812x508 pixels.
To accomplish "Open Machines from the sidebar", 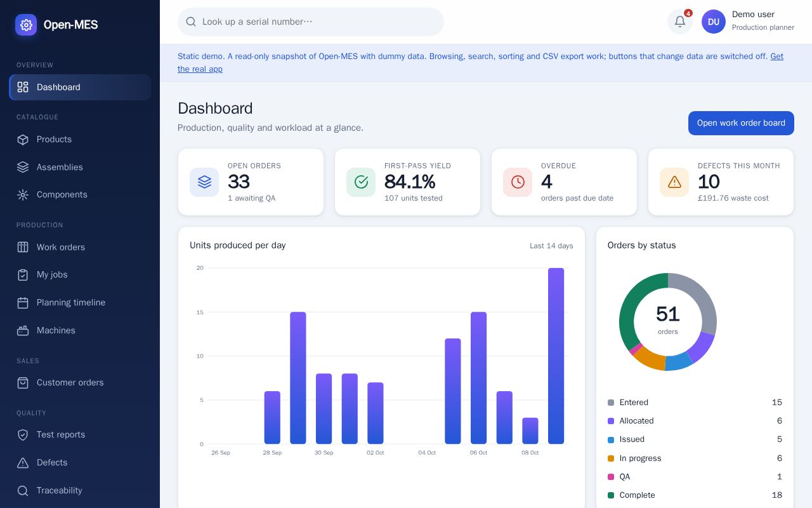I will coord(80,330).
